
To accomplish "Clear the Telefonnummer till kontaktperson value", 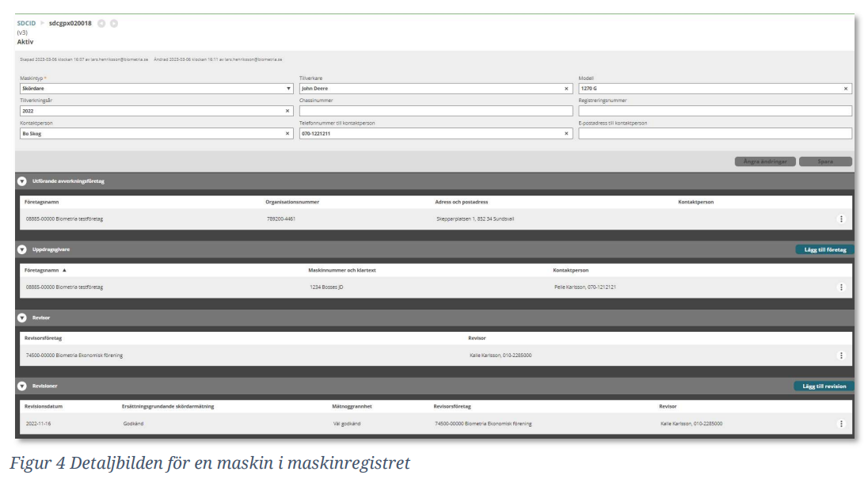I will click(x=566, y=134).
